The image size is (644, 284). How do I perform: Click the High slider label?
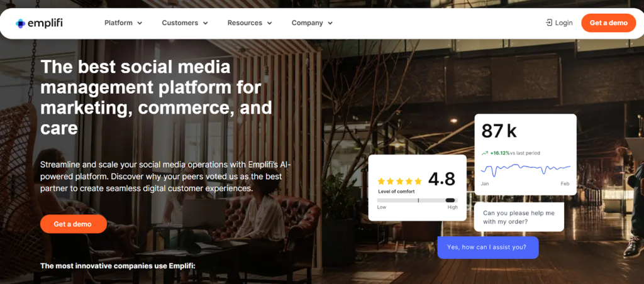point(453,207)
